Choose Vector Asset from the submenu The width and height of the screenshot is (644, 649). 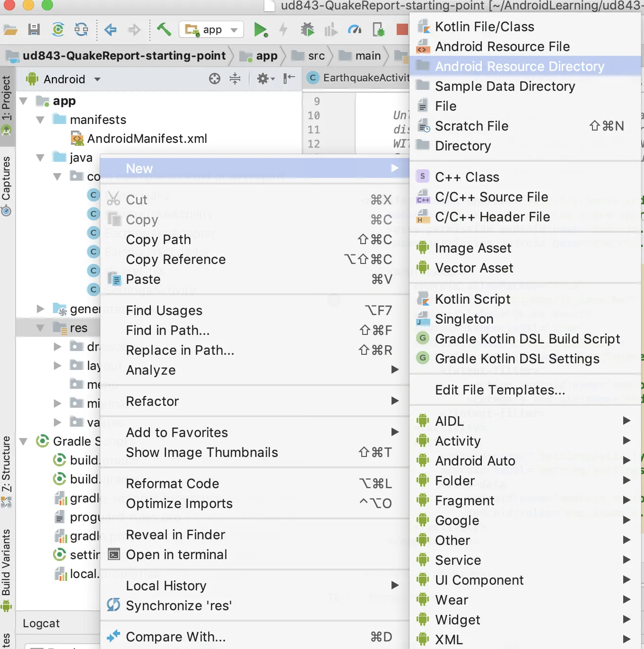coord(525,268)
